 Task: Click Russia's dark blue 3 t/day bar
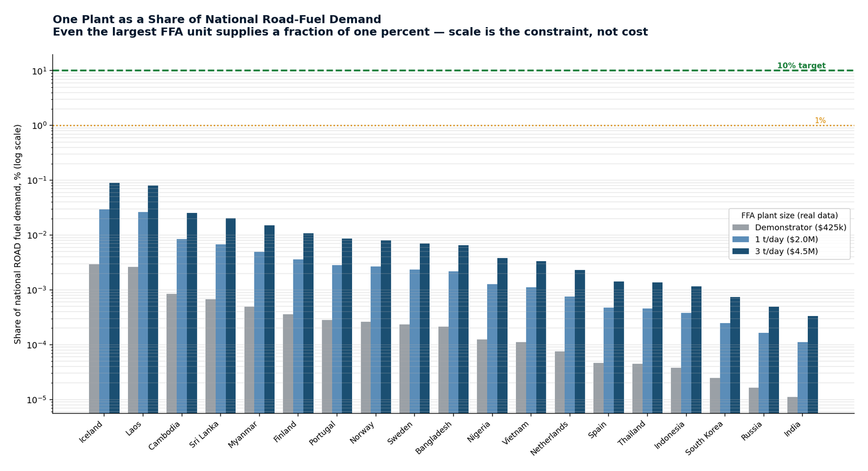tap(774, 360)
